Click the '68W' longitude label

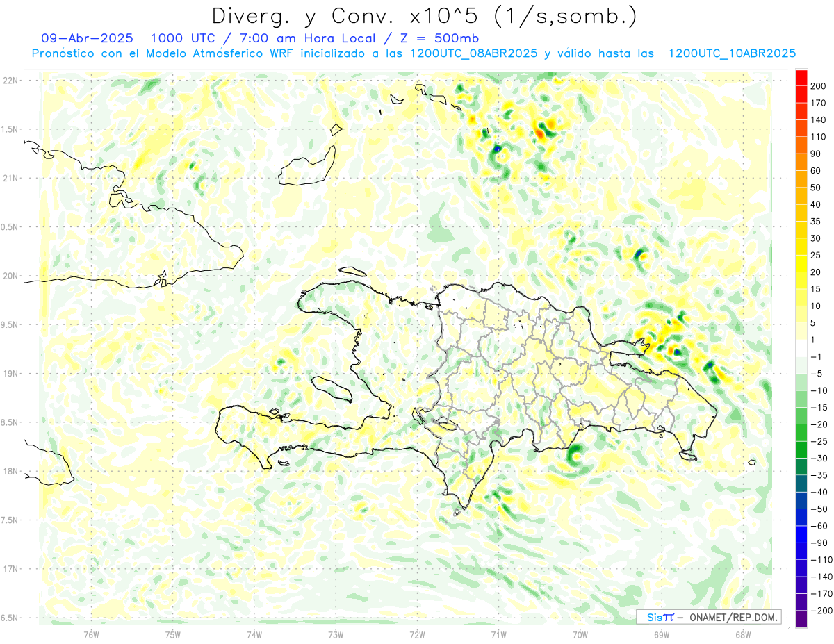click(x=743, y=634)
